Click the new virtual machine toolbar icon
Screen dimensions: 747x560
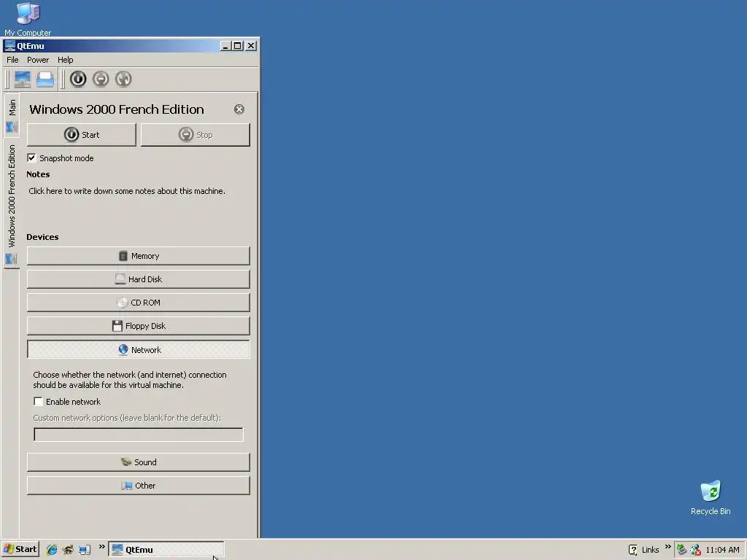pos(23,79)
